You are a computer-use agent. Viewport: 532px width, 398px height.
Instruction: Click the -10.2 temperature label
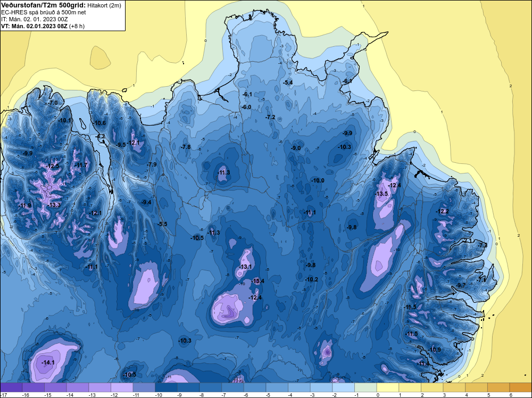point(311,279)
